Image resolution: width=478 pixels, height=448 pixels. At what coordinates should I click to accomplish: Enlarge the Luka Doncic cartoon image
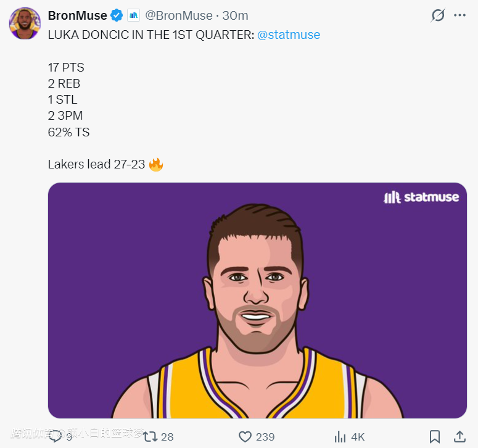257,309
